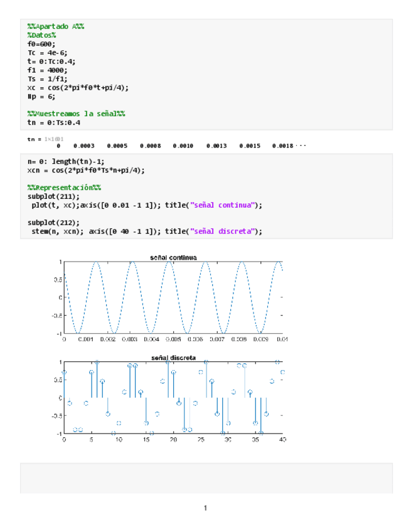Click the "%%Apartado A%%" comment line

click(x=56, y=26)
